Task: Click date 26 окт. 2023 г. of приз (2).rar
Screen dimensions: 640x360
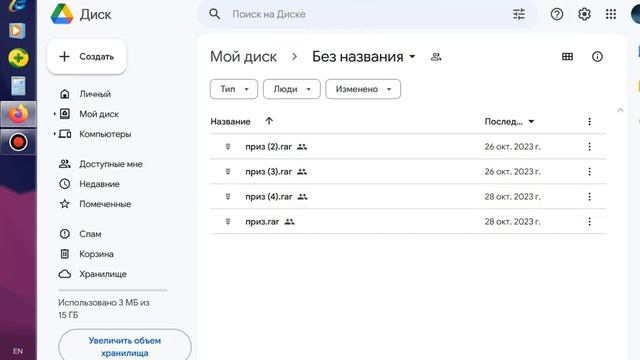Action: pyautogui.click(x=512, y=147)
